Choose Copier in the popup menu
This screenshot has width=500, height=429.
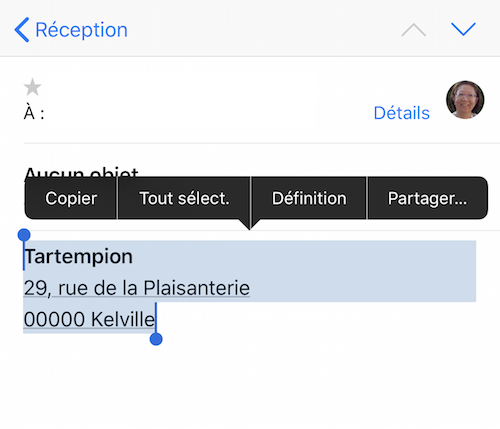[71, 198]
